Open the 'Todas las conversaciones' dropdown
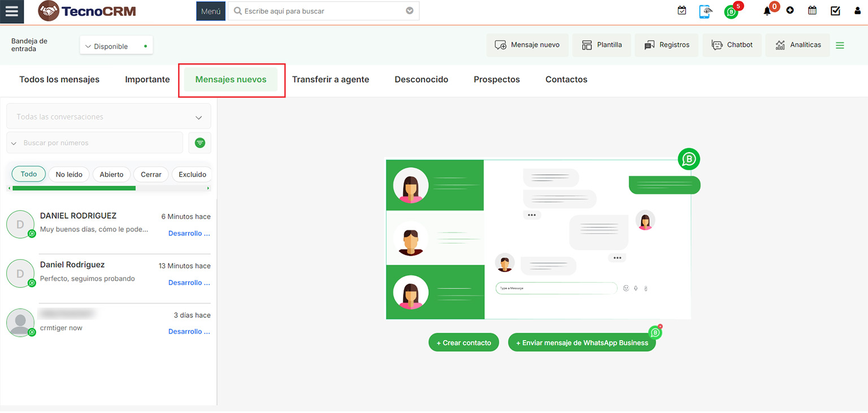The image size is (868, 413). [x=108, y=117]
